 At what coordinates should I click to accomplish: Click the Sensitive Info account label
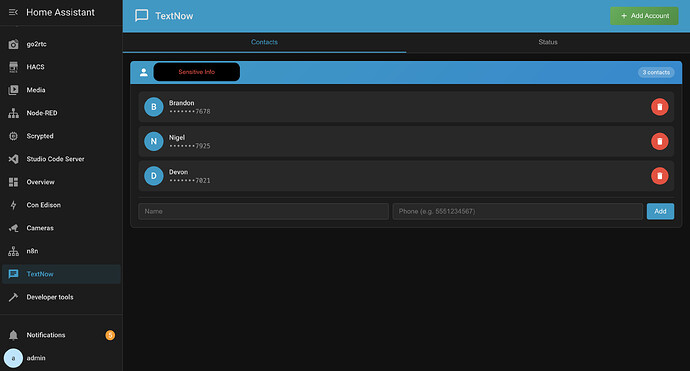pyautogui.click(x=197, y=72)
